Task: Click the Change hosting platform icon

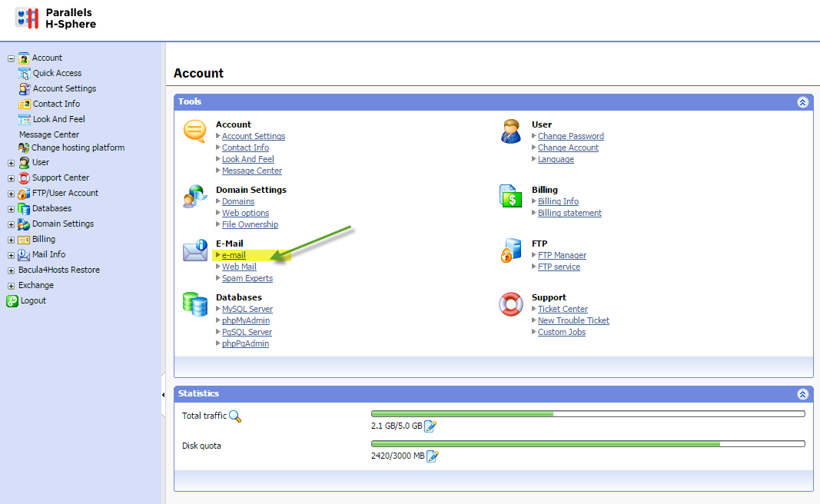Action: 24,148
